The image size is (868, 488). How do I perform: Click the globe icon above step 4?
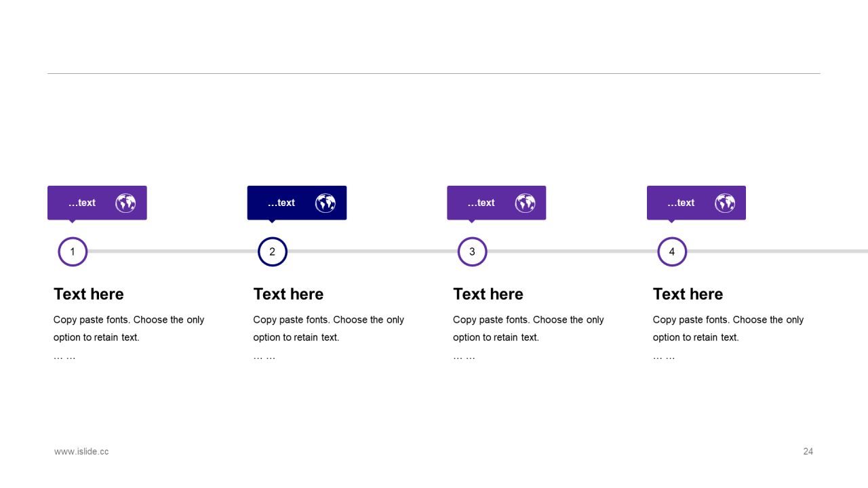coord(725,203)
